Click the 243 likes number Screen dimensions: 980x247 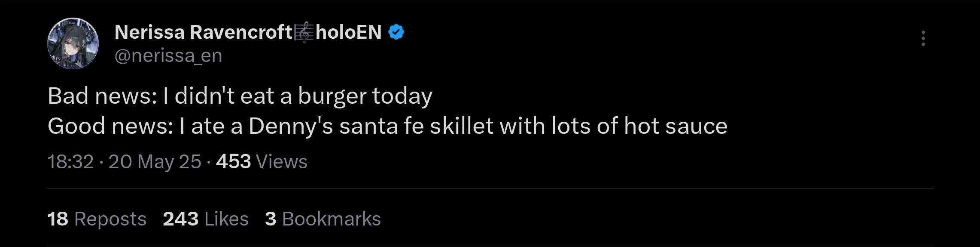pos(180,219)
